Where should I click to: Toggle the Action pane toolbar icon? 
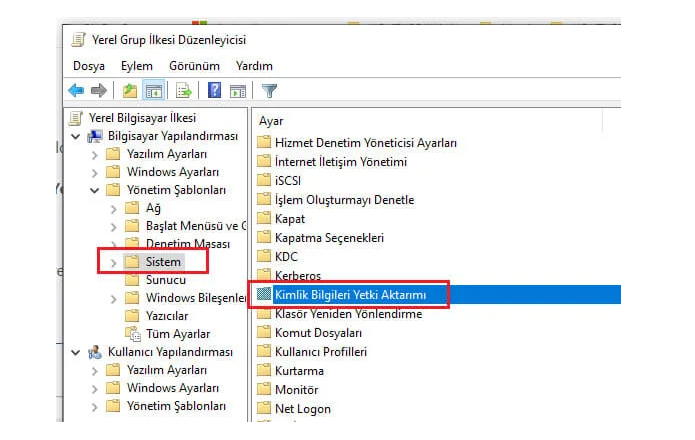coord(238,91)
